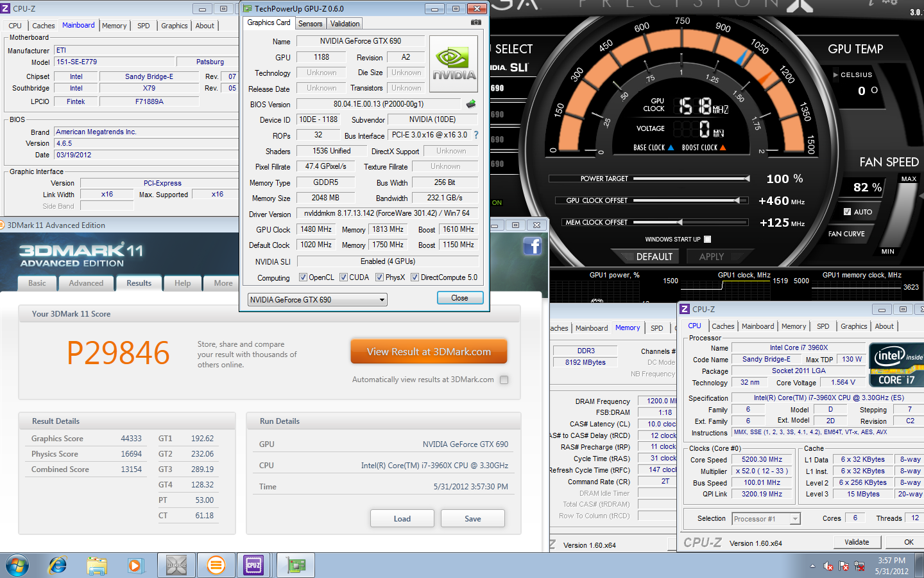The height and width of the screenshot is (578, 924).
Task: Click the blue BASE CLOCK triangle marker
Action: tap(671, 148)
